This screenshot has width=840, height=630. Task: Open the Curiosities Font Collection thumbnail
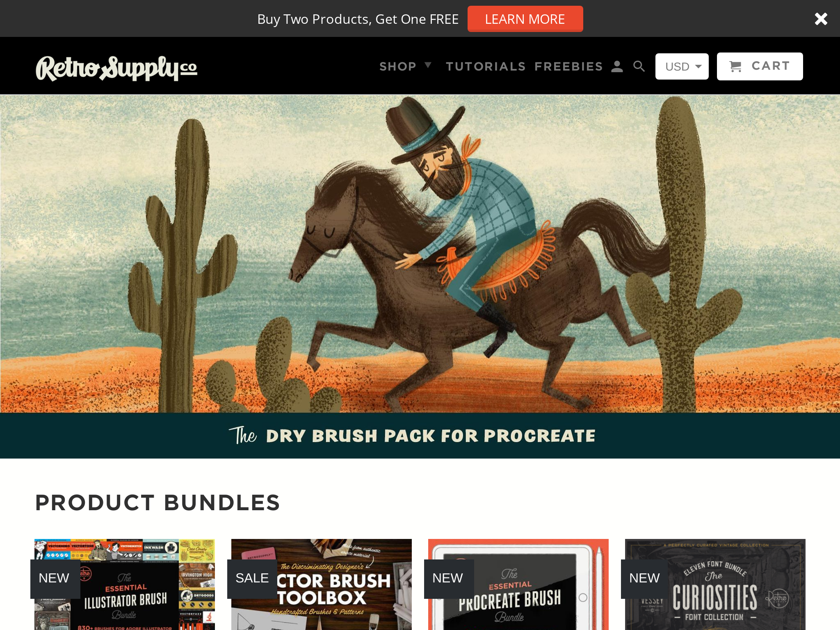coord(715,584)
